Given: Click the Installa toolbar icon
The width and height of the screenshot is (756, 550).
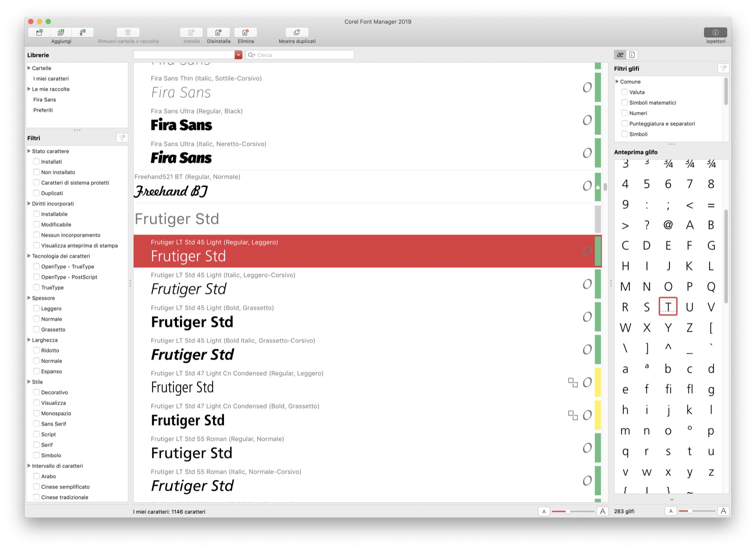Looking at the screenshot, I should pos(191,32).
